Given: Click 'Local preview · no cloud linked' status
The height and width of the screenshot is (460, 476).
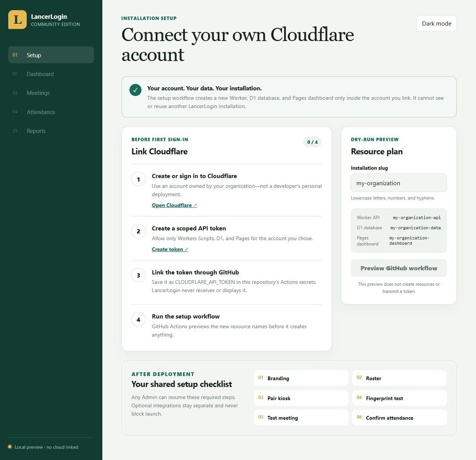Looking at the screenshot, I should [46, 447].
